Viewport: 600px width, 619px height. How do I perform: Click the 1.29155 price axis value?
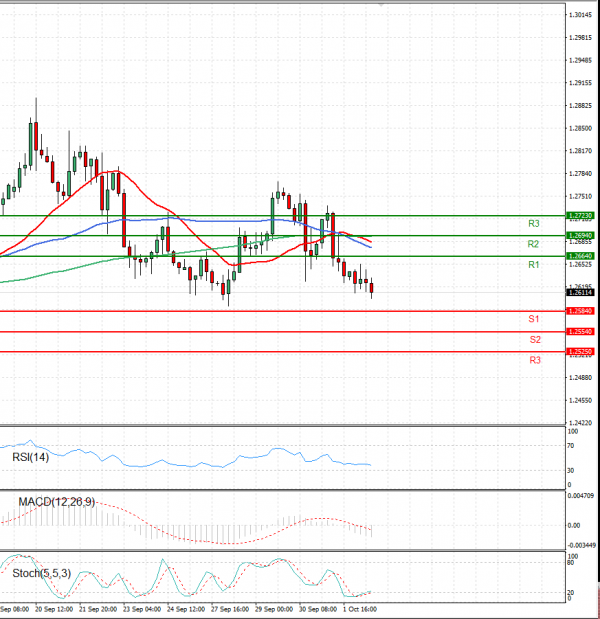click(x=580, y=83)
